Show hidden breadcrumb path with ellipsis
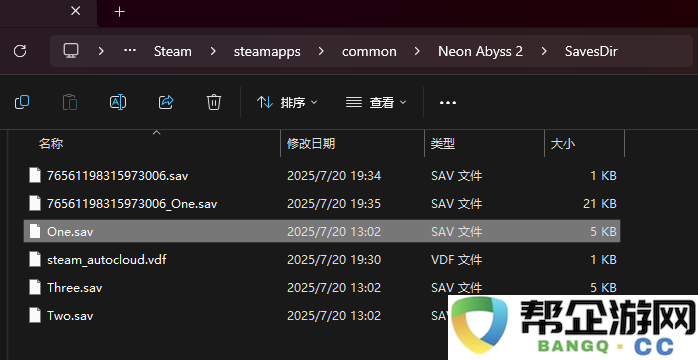The height and width of the screenshot is (360, 698). click(130, 51)
